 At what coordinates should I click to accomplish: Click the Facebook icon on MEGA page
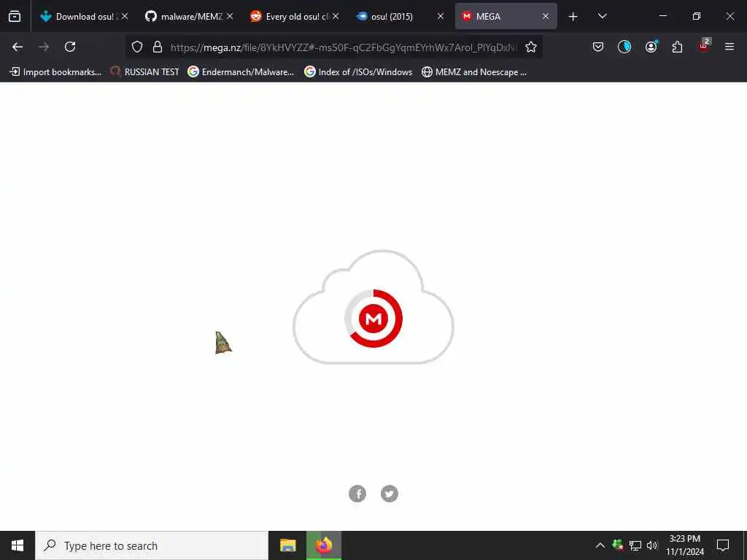357,494
